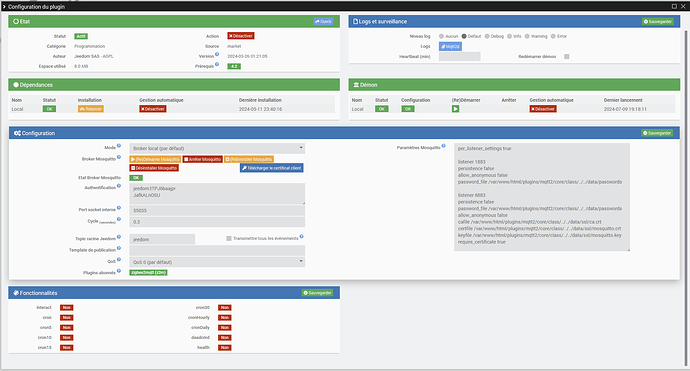Screen dimensions: 690x371
Task: Open the mqtt2d log file button
Action: (x=450, y=46)
